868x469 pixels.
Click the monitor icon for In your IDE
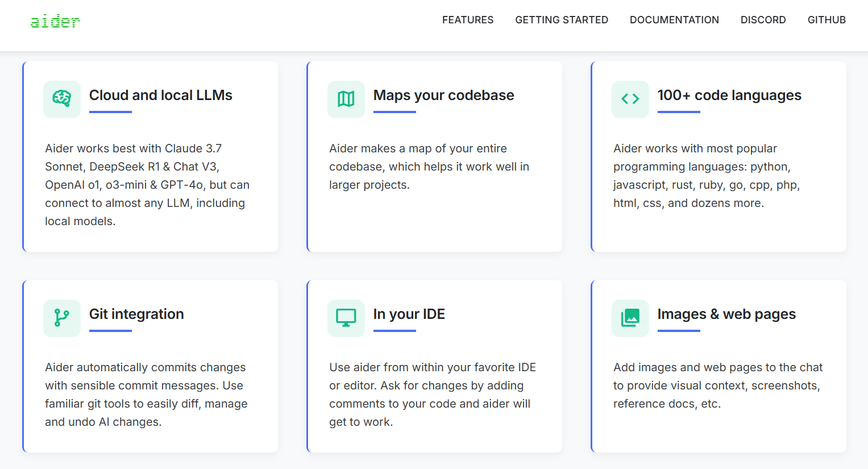pyautogui.click(x=346, y=318)
